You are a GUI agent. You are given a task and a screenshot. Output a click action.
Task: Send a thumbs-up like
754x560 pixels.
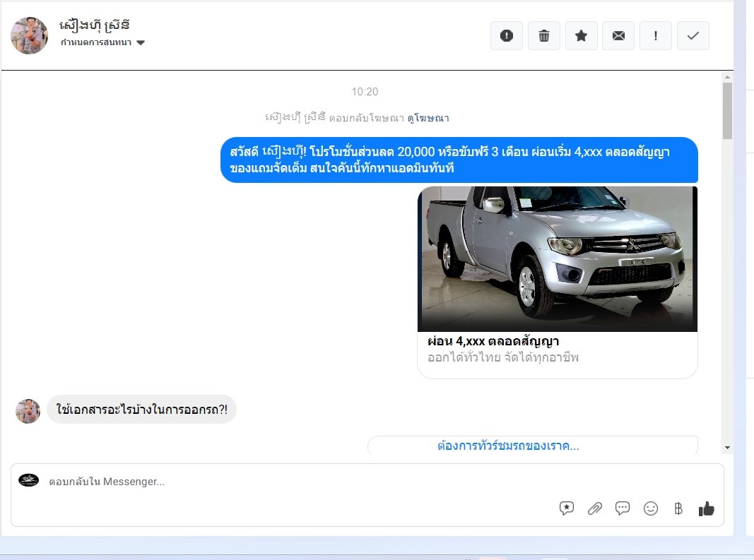pos(706,508)
